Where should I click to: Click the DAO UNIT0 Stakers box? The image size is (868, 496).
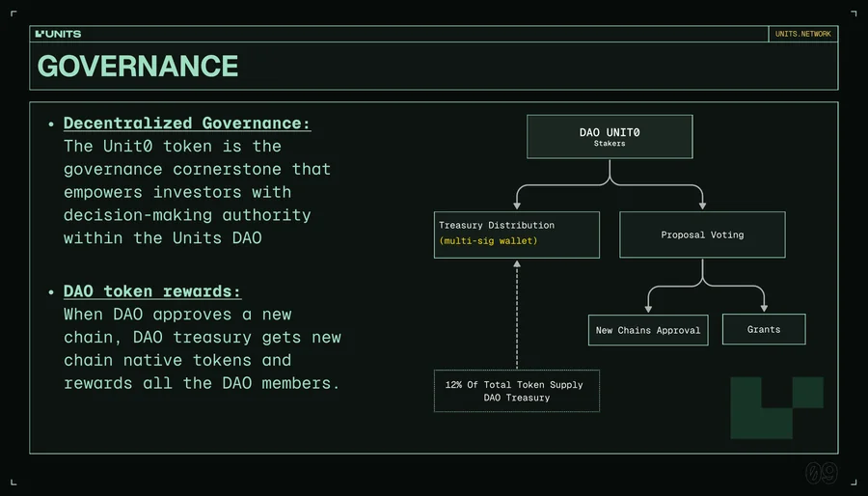pos(610,137)
